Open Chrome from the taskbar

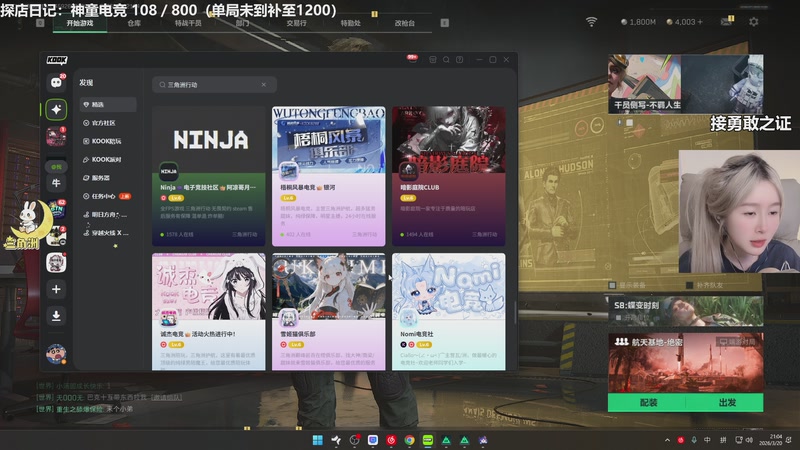(409, 440)
